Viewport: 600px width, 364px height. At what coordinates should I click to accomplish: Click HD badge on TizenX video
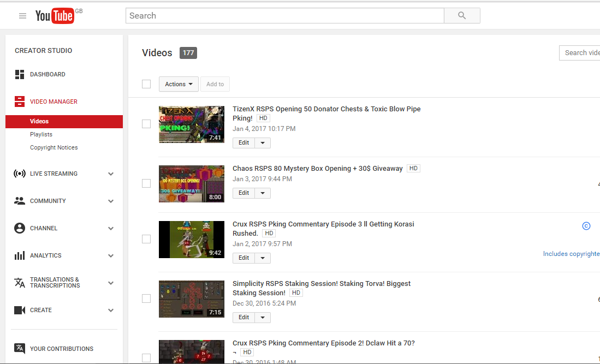point(263,118)
